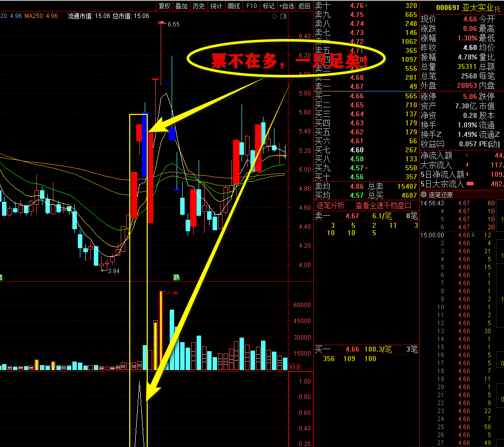Click the tallest yellow-red volume bar

click(x=161, y=331)
